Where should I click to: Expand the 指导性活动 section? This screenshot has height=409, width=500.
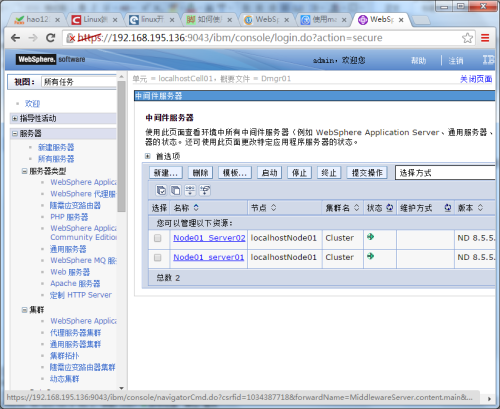15,118
